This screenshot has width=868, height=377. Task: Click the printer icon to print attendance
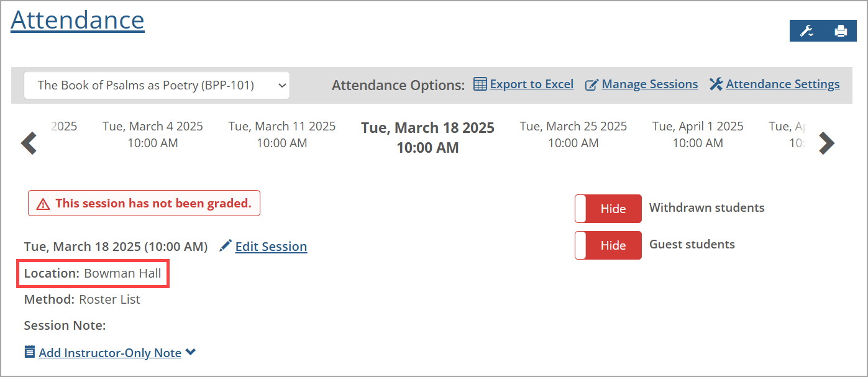pos(841,31)
